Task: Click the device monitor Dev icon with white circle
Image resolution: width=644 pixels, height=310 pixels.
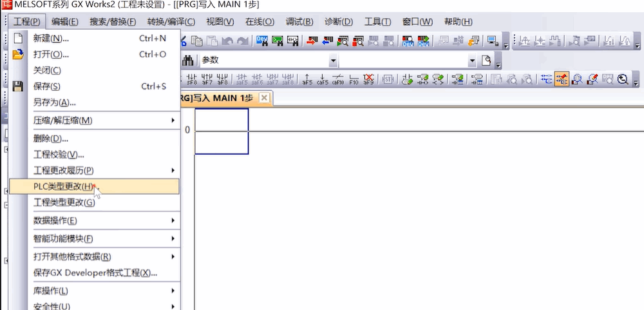Action: (x=408, y=41)
